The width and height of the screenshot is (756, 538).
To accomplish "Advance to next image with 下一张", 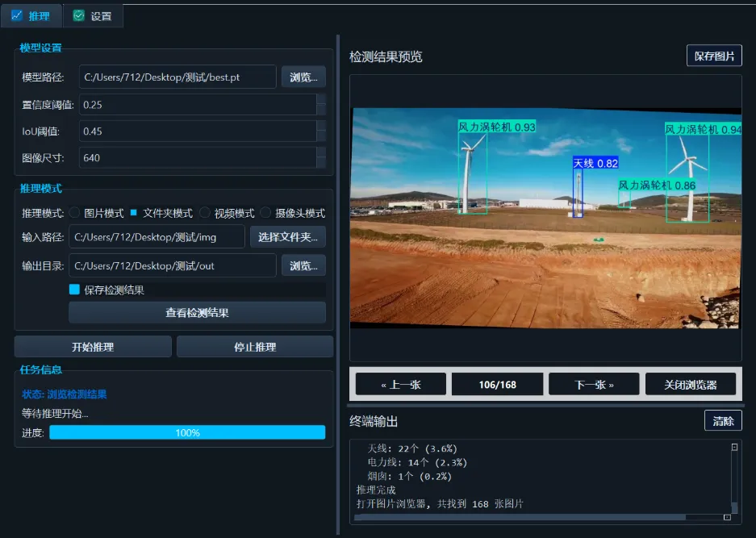I will pyautogui.click(x=594, y=384).
